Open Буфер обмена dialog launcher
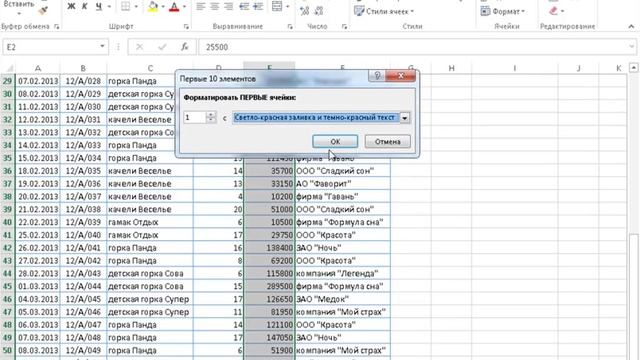The width and height of the screenshot is (640, 360). tap(56, 27)
